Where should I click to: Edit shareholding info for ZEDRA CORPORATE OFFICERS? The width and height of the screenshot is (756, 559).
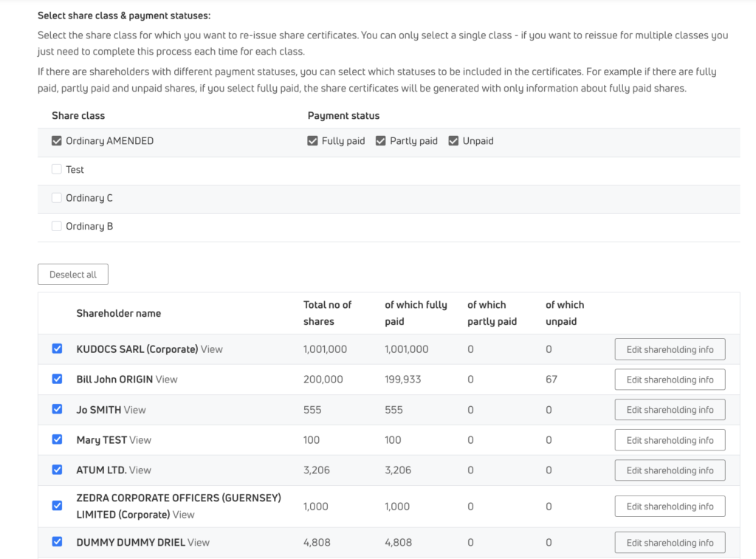click(x=670, y=507)
